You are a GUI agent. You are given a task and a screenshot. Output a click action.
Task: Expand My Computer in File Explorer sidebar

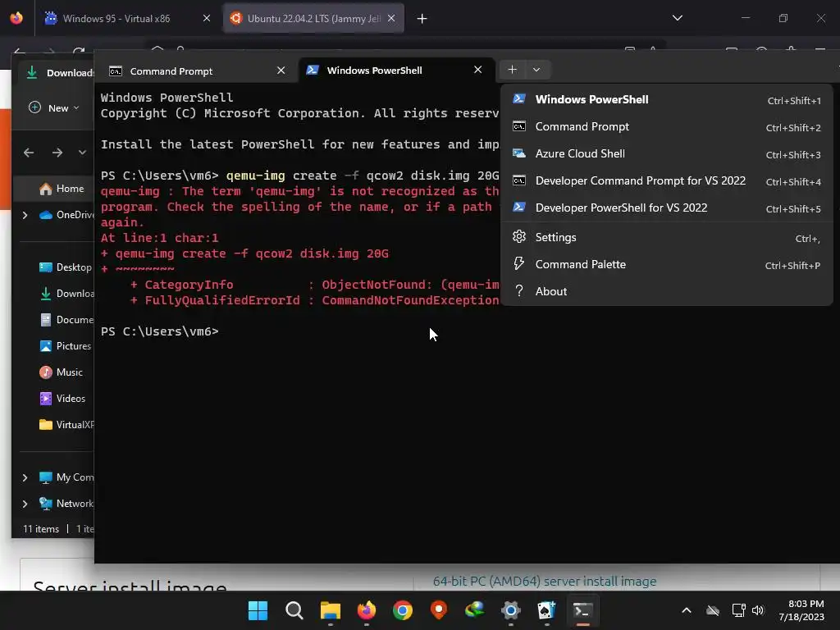25,477
